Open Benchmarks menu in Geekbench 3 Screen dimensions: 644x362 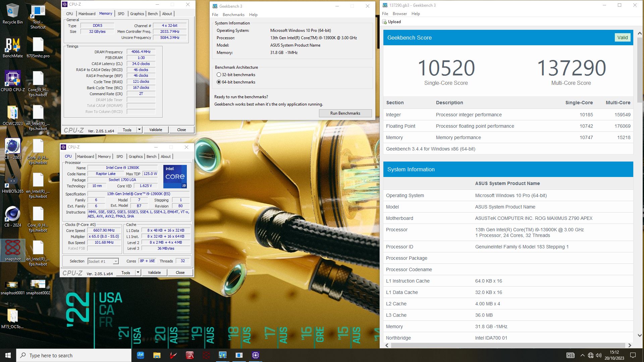(233, 15)
